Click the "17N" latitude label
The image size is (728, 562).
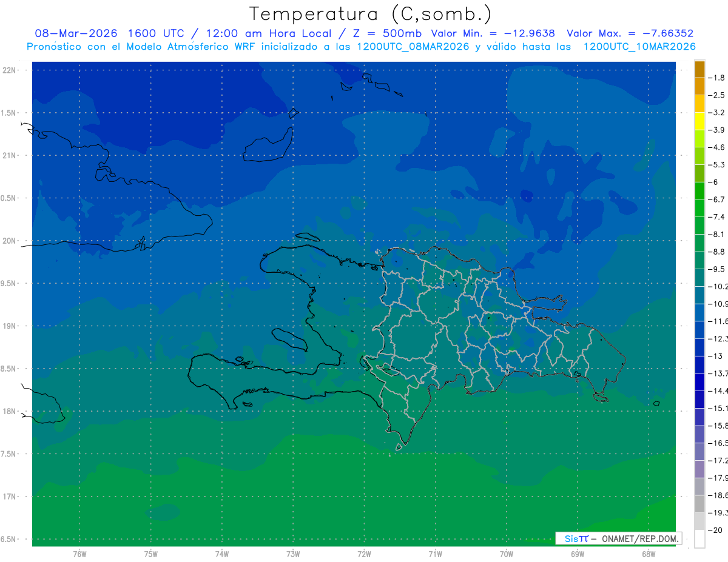(x=8, y=497)
